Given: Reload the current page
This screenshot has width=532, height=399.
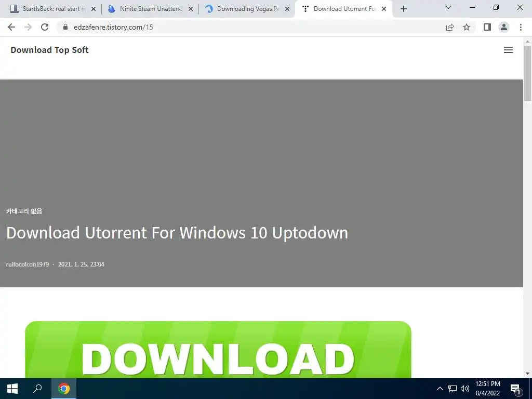Looking at the screenshot, I should click(45, 27).
